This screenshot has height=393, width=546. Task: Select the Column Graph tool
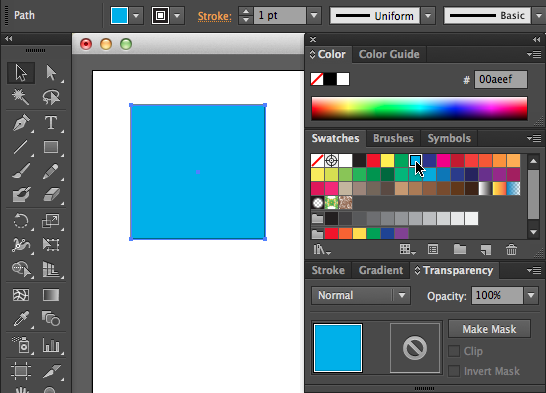coord(51,345)
